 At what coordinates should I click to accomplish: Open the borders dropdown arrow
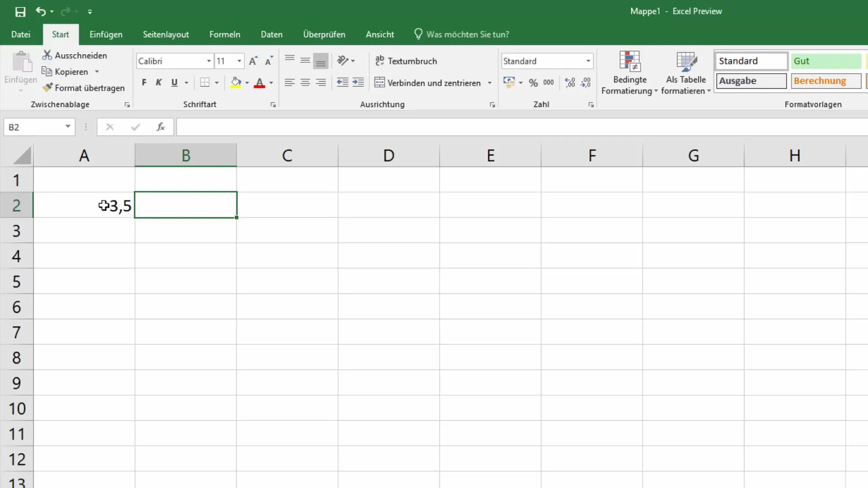[x=217, y=83]
